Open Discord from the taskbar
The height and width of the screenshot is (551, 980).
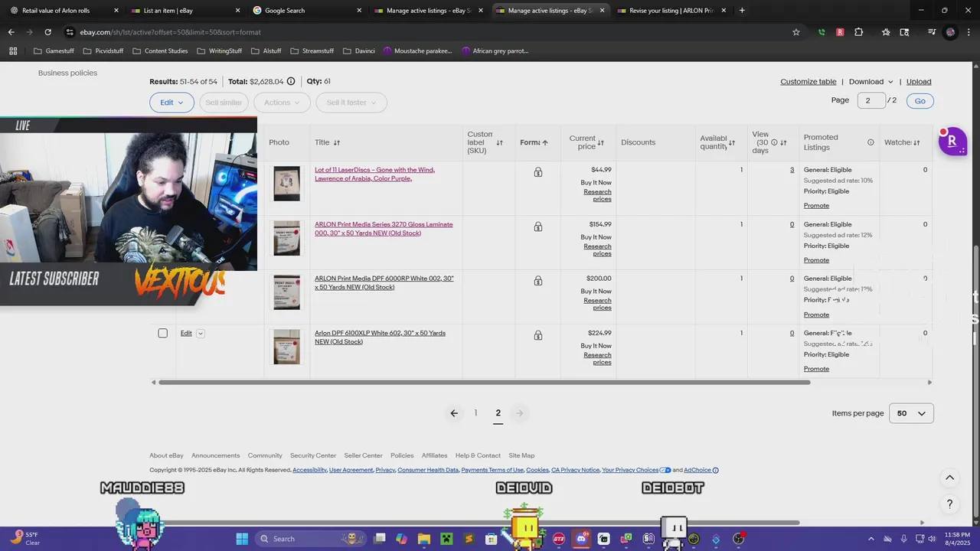(x=581, y=539)
